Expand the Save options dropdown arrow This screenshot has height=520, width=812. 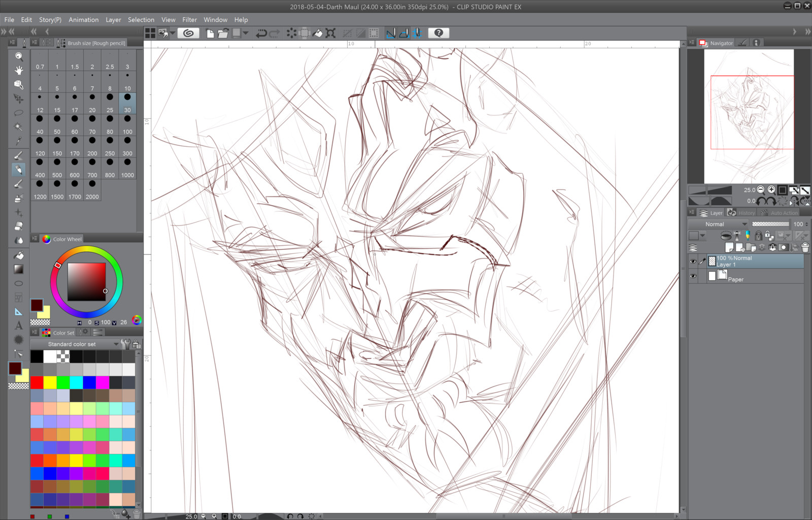coord(246,33)
